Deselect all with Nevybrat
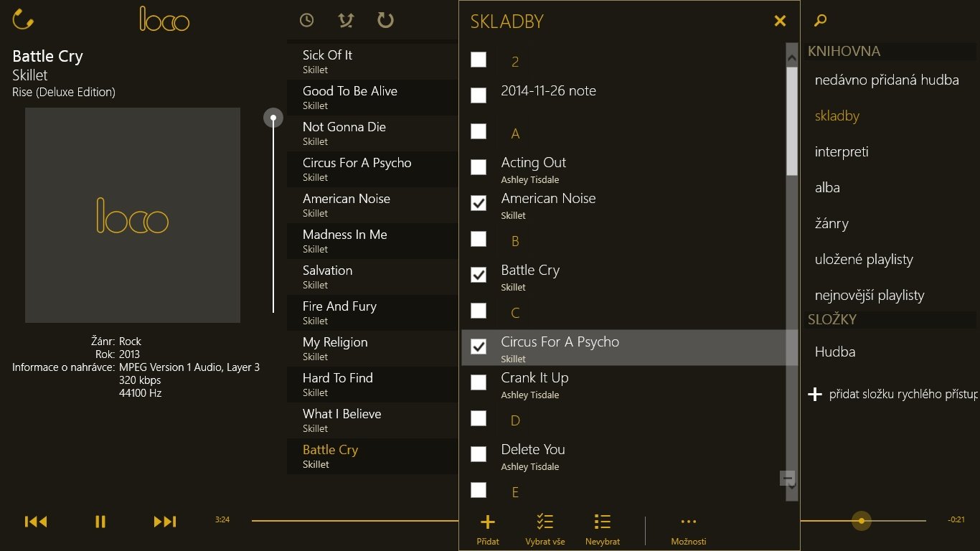This screenshot has height=551, width=980. (x=603, y=522)
